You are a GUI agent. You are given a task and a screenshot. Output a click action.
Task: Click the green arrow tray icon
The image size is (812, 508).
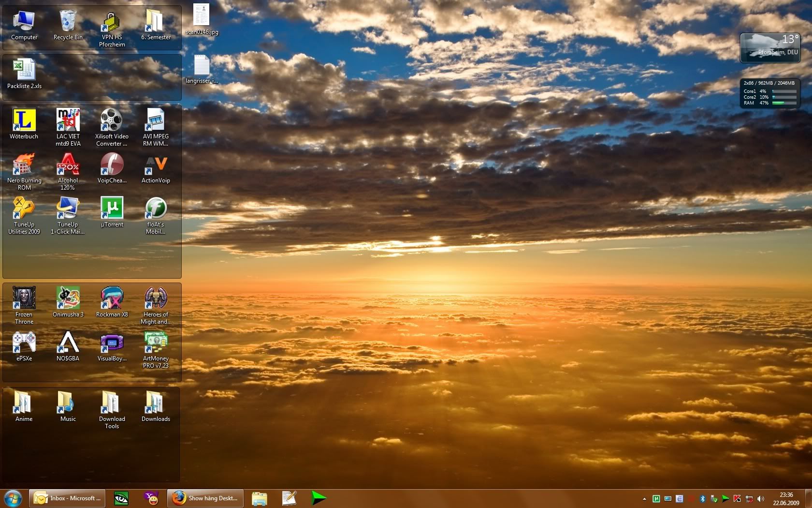725,499
